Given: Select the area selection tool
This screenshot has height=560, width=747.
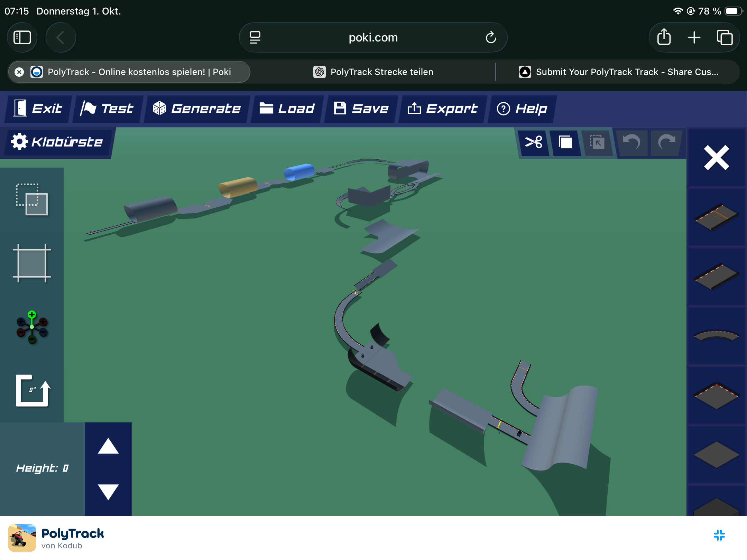Looking at the screenshot, I should click(32, 199).
